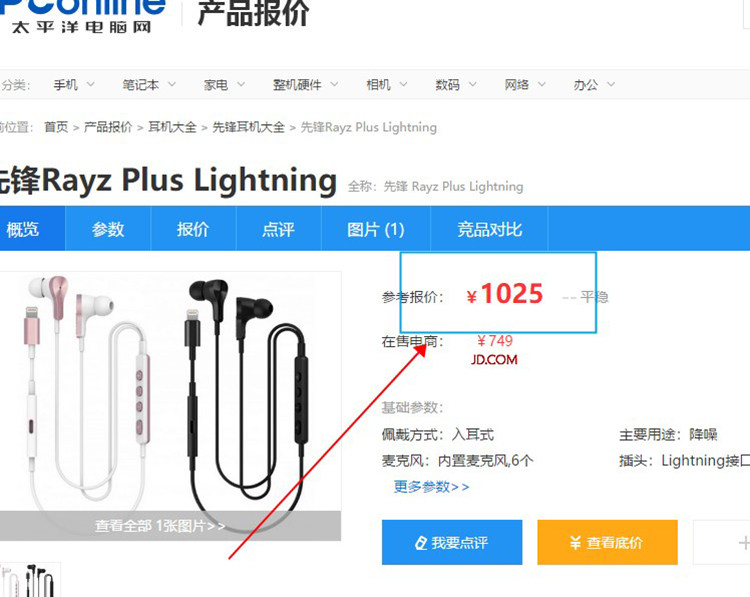Image resolution: width=750 pixels, height=597 pixels.
Task: Click the pencil icon on 我要点评 button
Action: coord(421,543)
